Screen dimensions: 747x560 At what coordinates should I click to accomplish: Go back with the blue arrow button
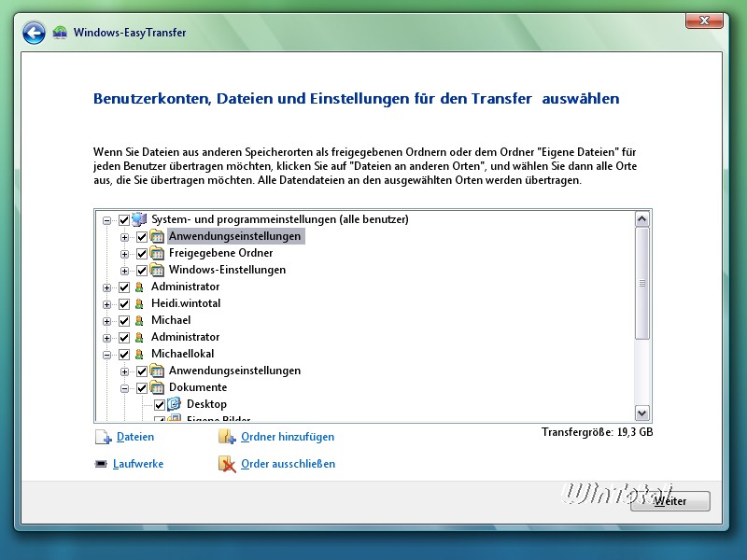pyautogui.click(x=34, y=33)
